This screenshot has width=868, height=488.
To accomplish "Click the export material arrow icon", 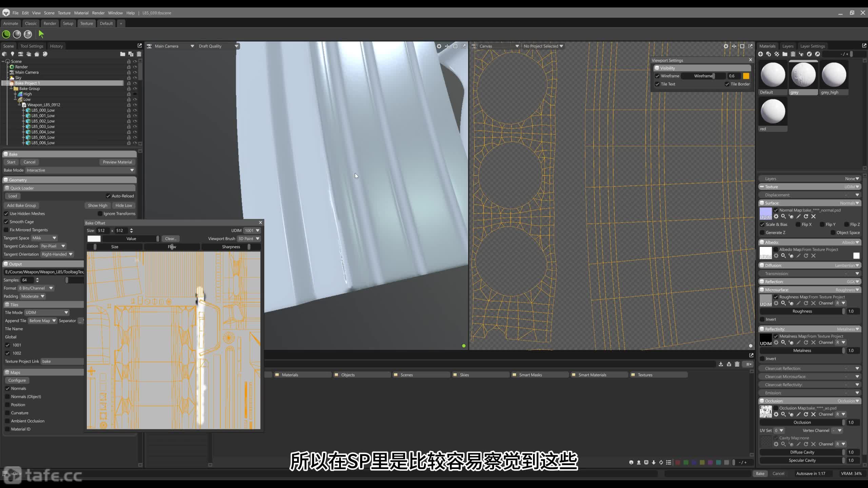I will click(817, 54).
